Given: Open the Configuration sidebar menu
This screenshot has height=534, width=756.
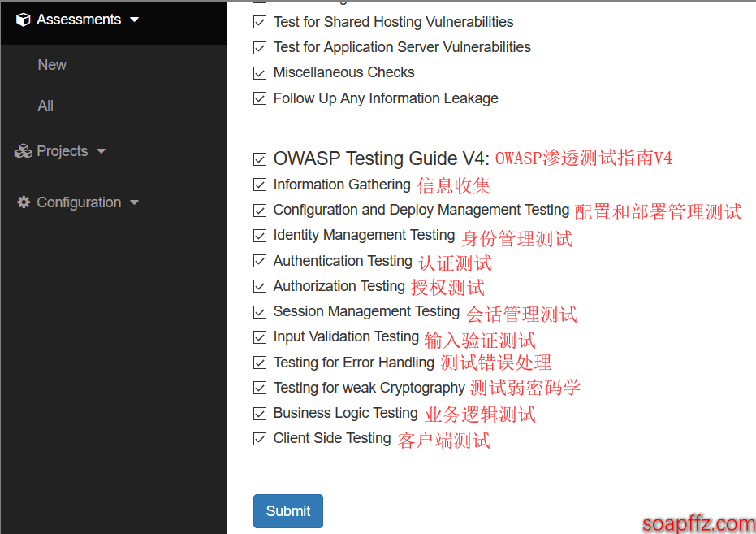Looking at the screenshot, I should pos(78,202).
